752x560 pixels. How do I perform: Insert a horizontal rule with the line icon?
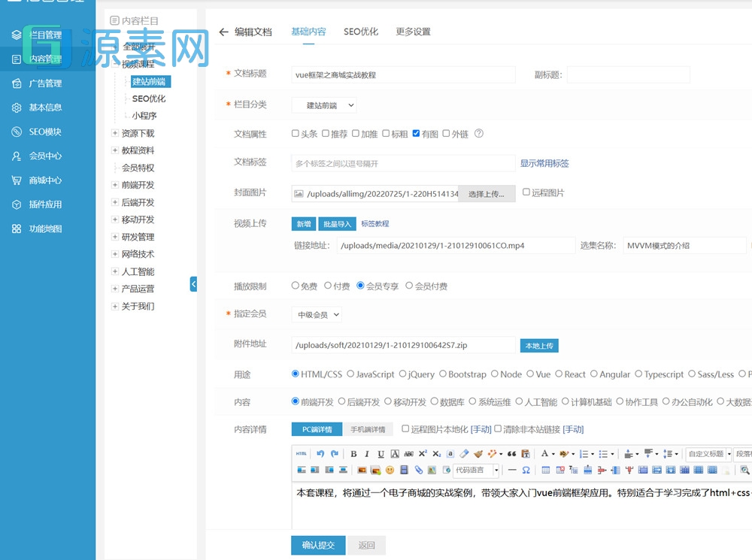[x=511, y=470]
